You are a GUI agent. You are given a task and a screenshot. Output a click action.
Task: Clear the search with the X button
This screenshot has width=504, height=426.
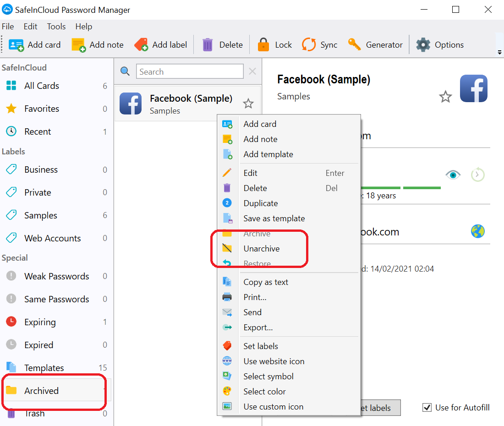tap(252, 71)
